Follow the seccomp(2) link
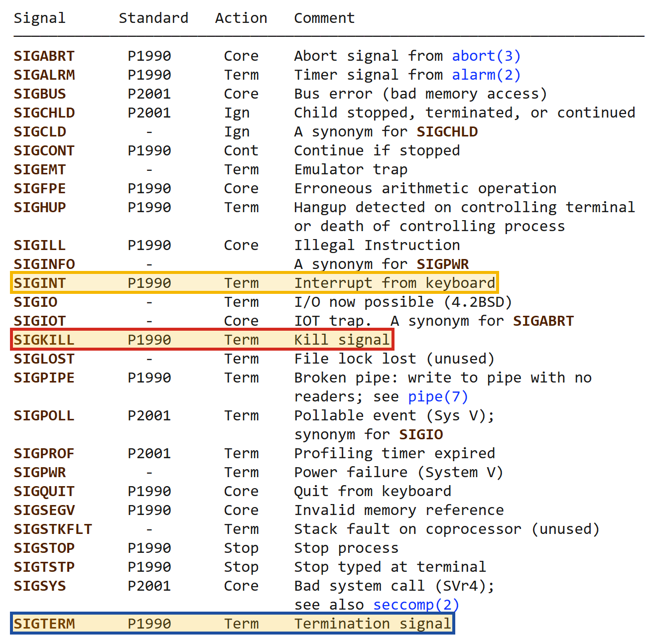 pyautogui.click(x=416, y=605)
